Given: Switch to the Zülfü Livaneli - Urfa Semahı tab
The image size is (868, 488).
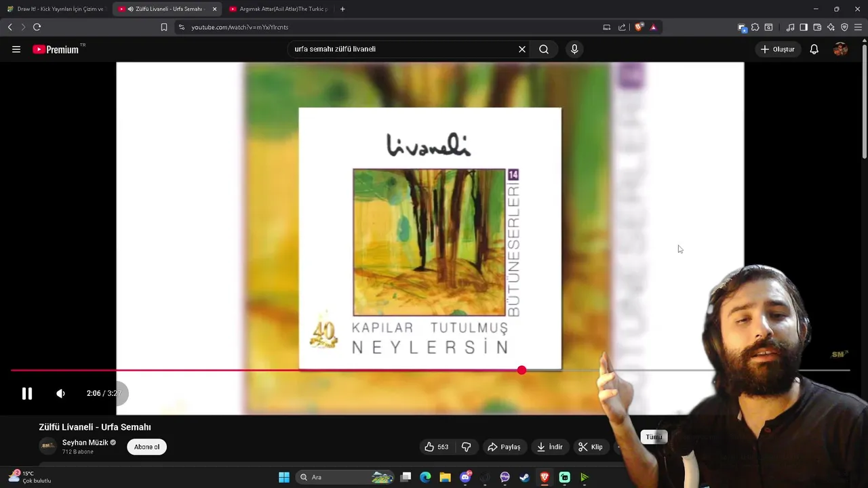Looking at the screenshot, I should point(166,9).
